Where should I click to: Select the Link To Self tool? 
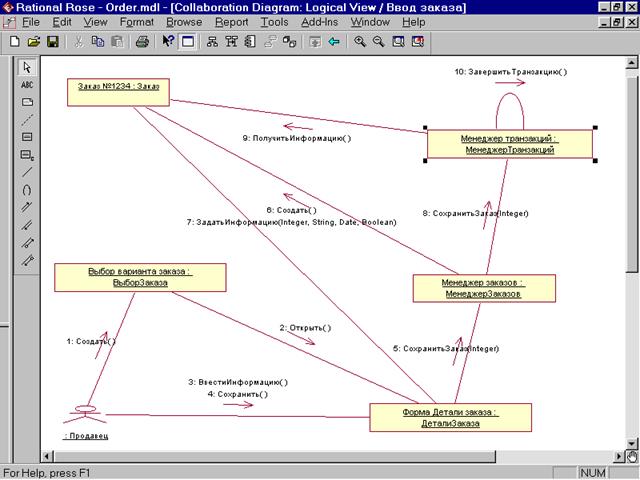[x=27, y=190]
